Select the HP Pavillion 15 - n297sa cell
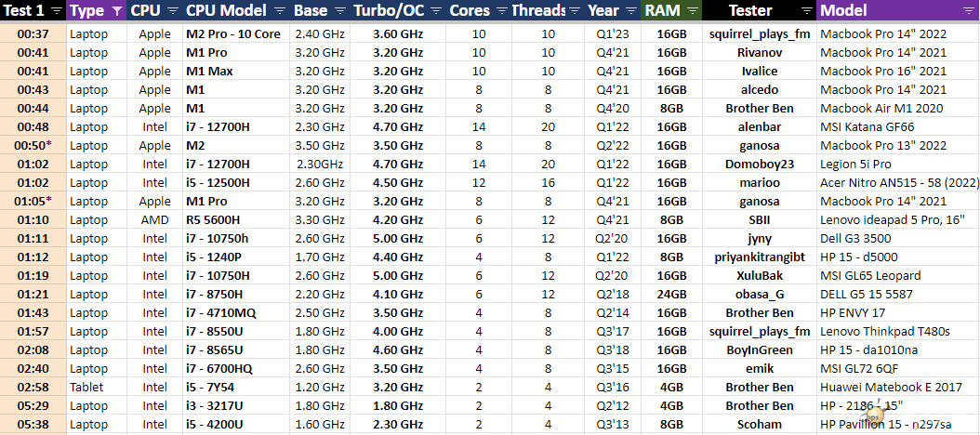Image resolution: width=980 pixels, height=435 pixels. click(x=898, y=425)
